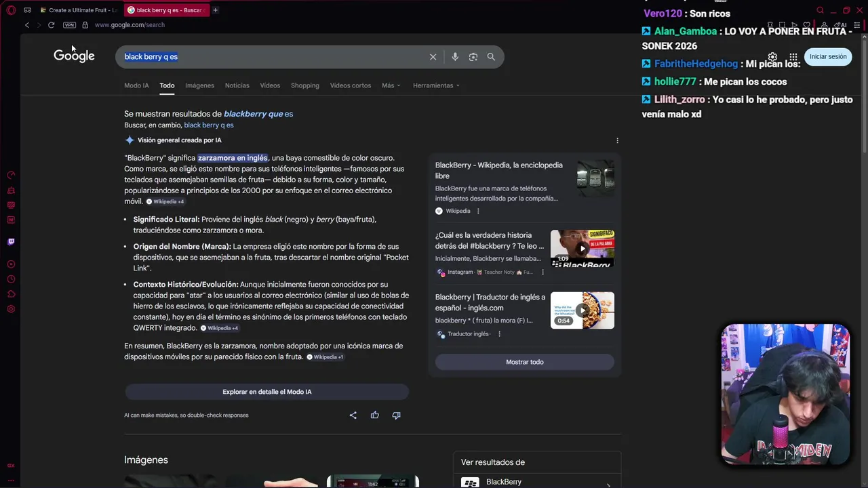Play the 0:54 translator video thumbnail
868x488 pixels.
click(583, 310)
